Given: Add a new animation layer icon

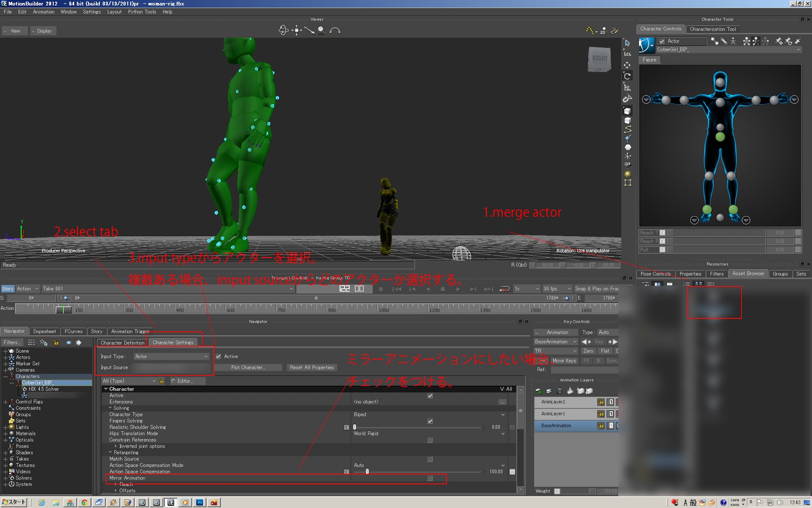Looking at the screenshot, I should click(x=538, y=391).
